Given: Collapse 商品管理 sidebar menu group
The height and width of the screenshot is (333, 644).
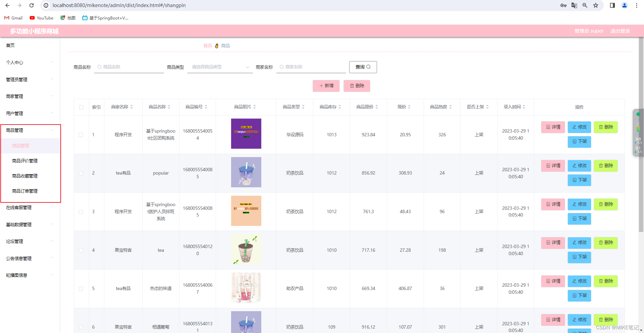Looking at the screenshot, I should point(30,130).
